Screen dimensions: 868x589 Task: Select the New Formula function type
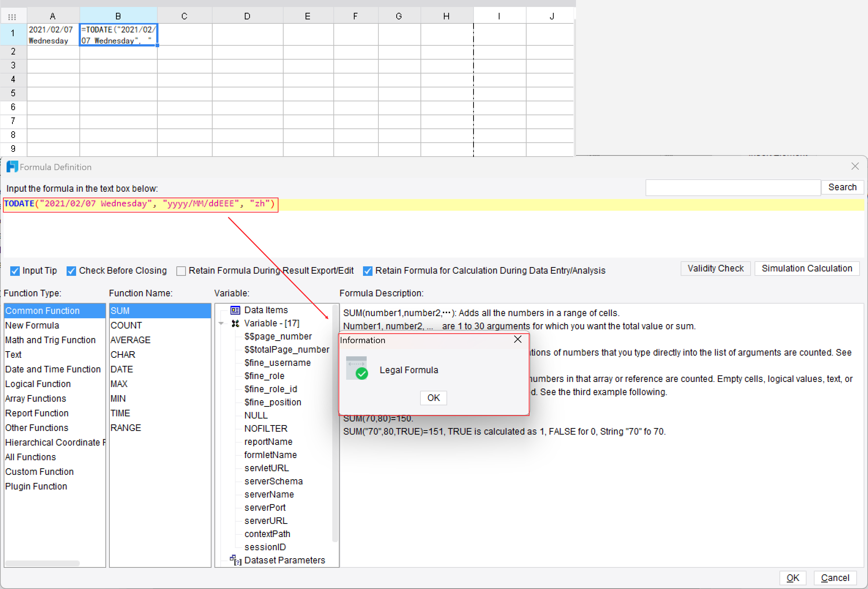tap(55, 325)
